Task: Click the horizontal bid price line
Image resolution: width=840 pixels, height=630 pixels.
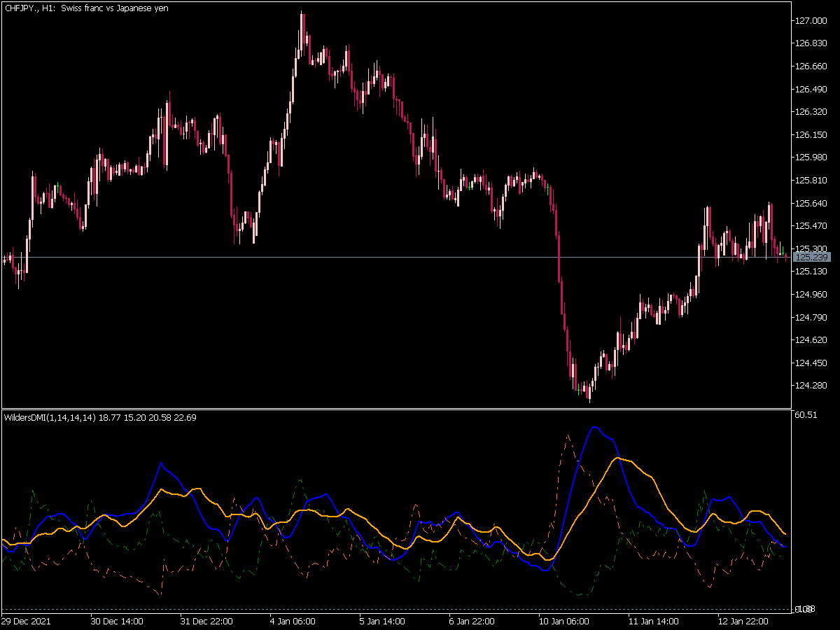Action: click(x=396, y=258)
